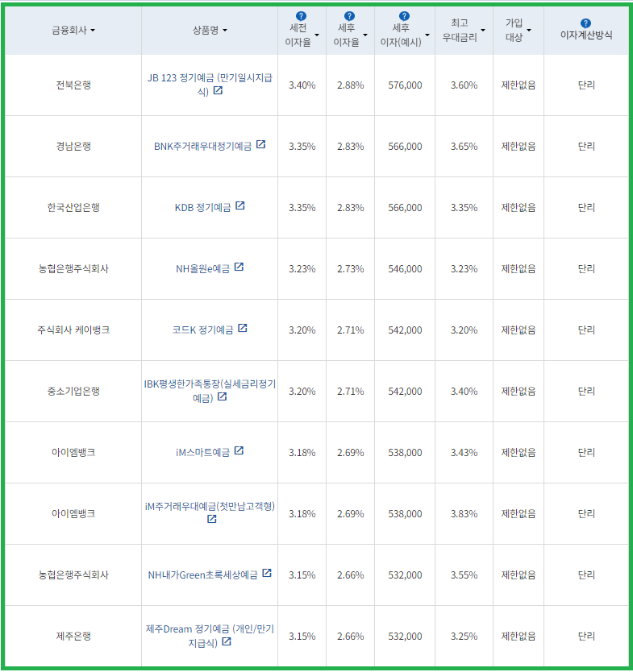This screenshot has height=672, width=633.
Task: Select 한국산업은행 company cell
Action: tap(73, 207)
